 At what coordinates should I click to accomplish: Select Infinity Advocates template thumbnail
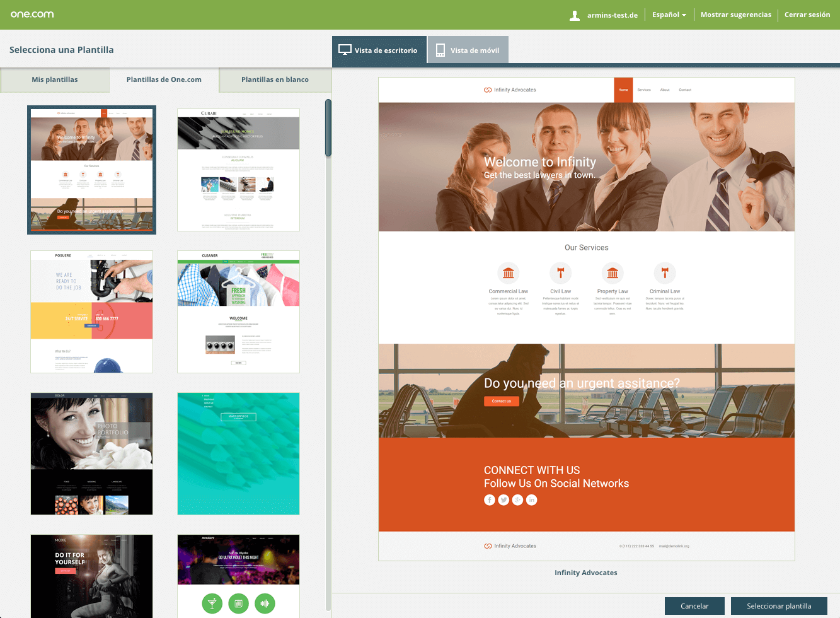tap(92, 170)
